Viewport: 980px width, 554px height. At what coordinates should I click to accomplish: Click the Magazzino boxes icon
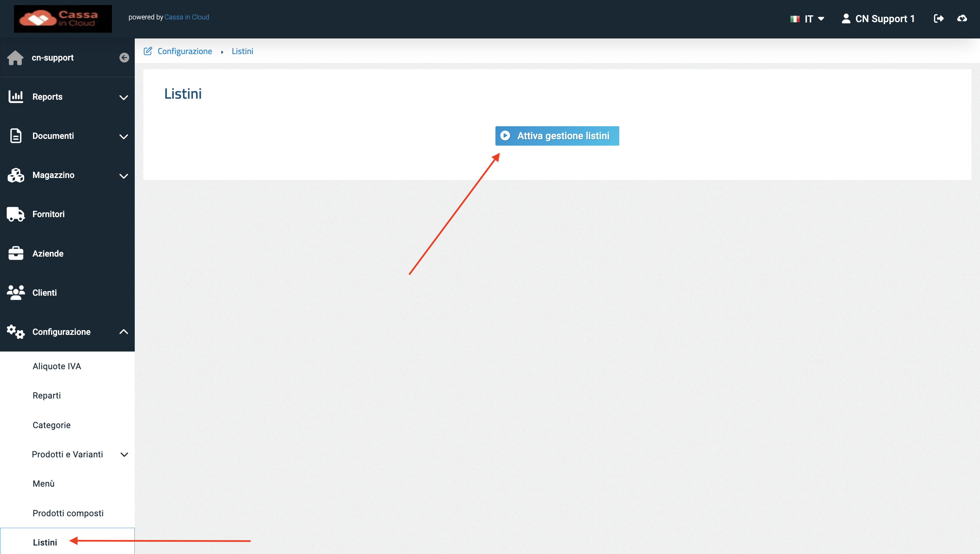16,175
